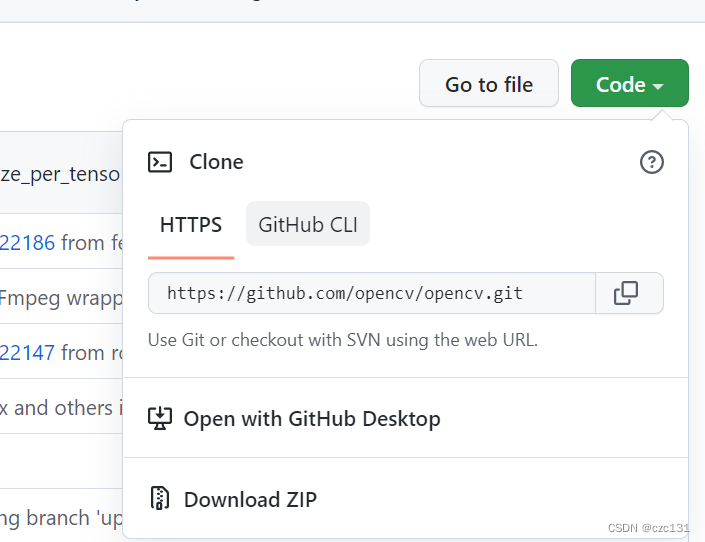
Task: Open the green Code dropdown
Action: coord(629,83)
